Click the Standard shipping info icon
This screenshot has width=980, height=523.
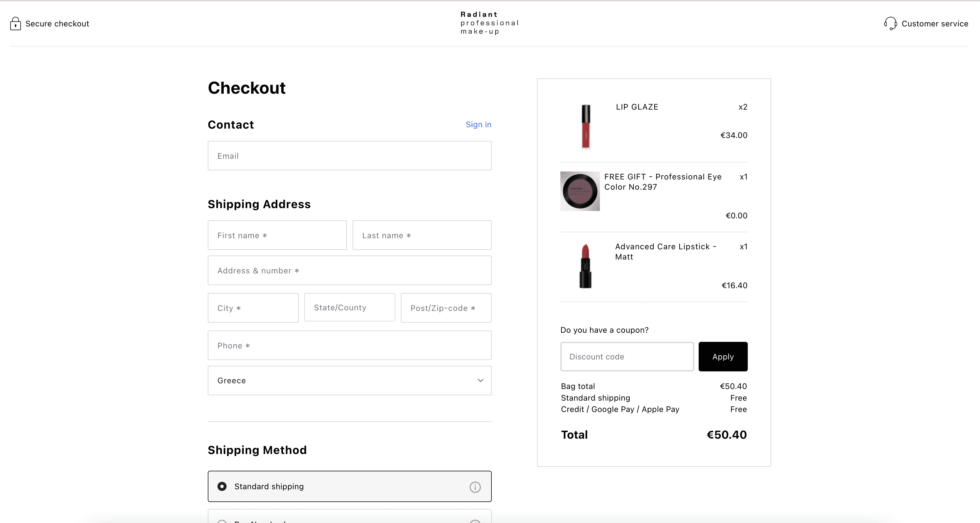click(475, 487)
